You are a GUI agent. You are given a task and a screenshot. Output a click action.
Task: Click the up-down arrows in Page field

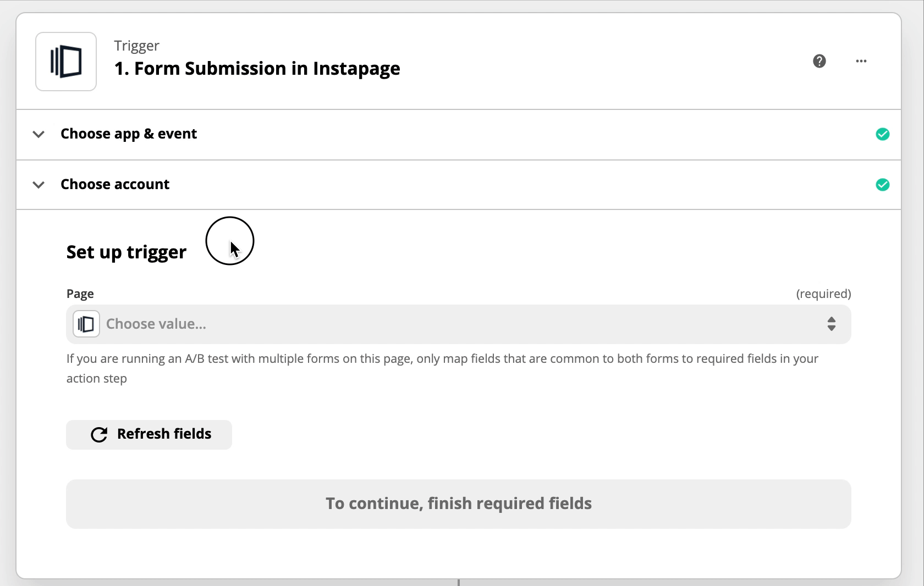pyautogui.click(x=832, y=324)
